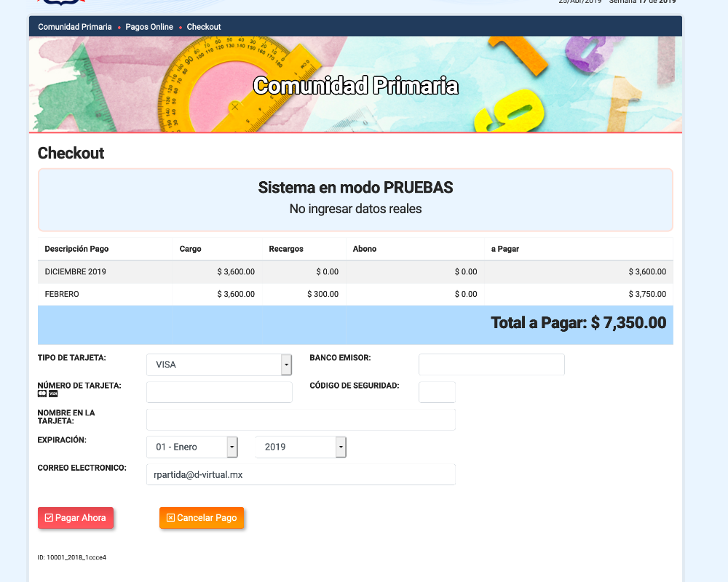Screen dimensions: 728x582
Task: Click the Comunidad Primaria banner image
Action: (x=356, y=84)
